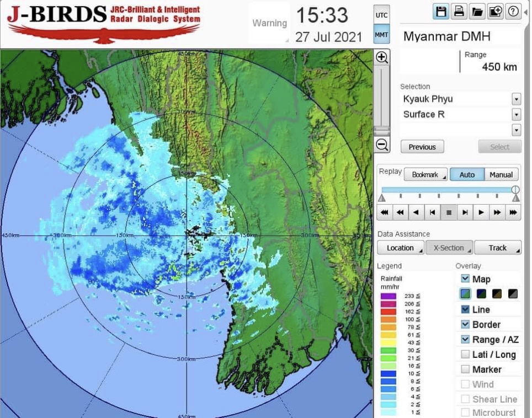Open the Location data assistance button
Screen dimensions: 532x418
[400, 248]
